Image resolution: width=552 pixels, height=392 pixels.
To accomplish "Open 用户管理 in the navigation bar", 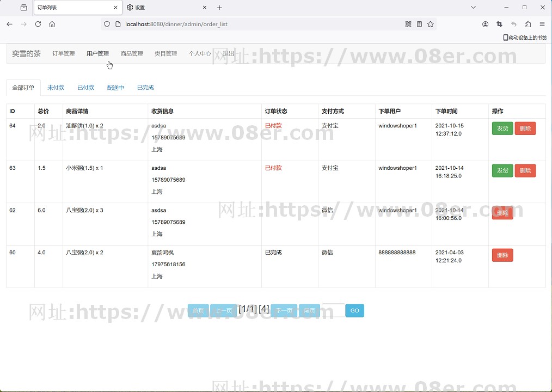I will tap(97, 53).
